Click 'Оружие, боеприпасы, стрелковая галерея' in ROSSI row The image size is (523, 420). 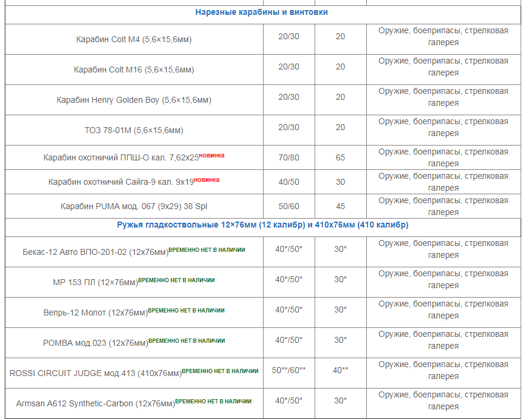click(x=443, y=370)
